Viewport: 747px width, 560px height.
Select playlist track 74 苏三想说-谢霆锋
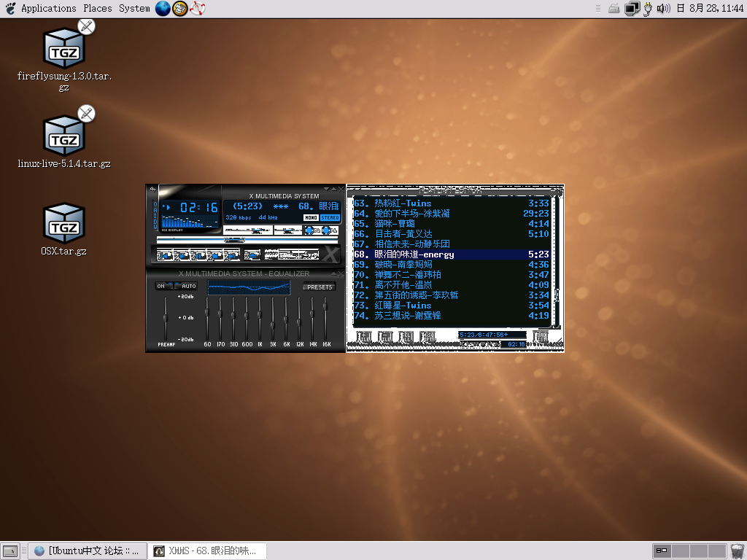pos(452,315)
